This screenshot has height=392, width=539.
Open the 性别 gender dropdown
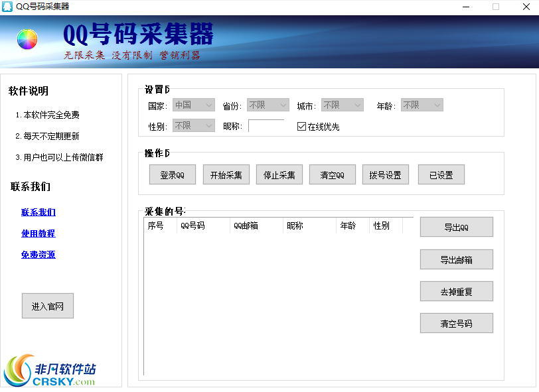[193, 126]
